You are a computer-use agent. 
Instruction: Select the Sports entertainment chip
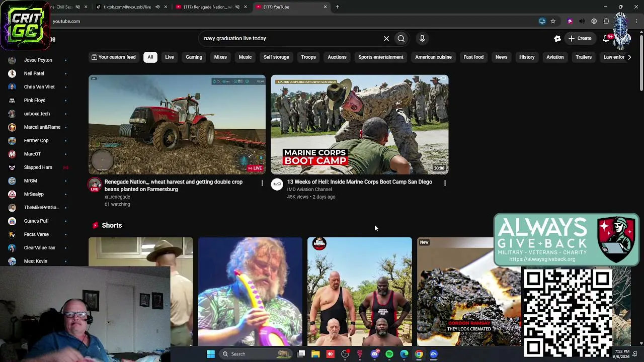coord(381,57)
